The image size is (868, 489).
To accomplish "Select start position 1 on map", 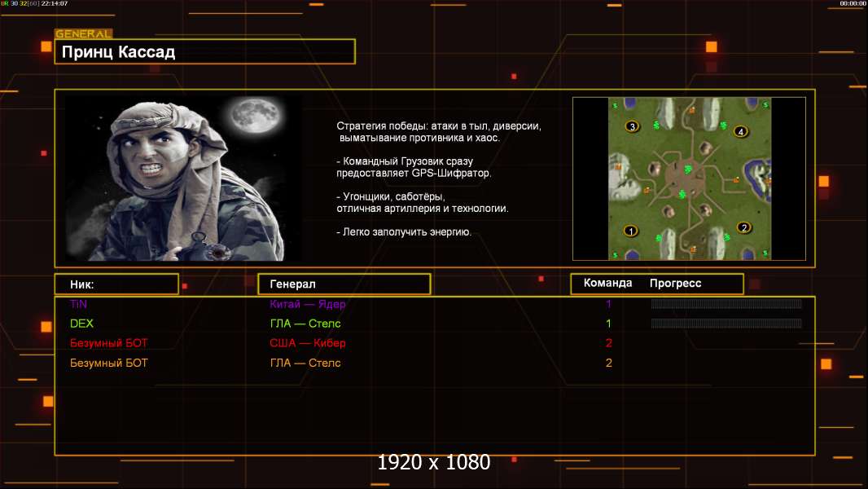I will tap(630, 231).
